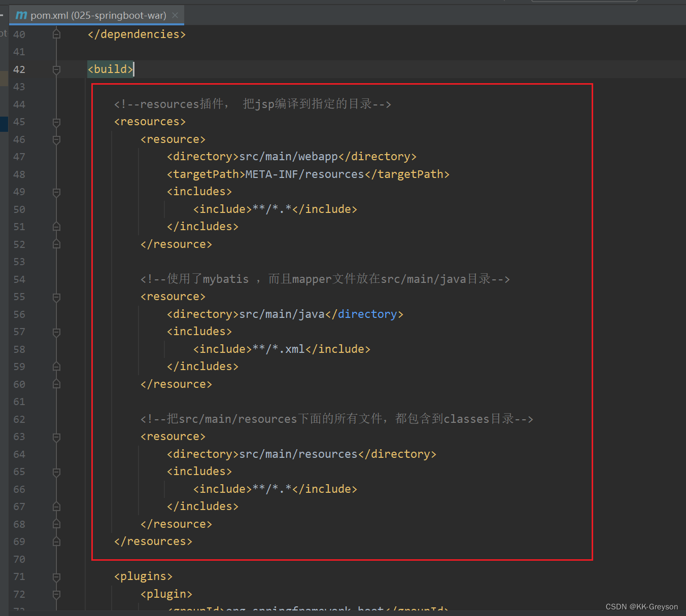Click the <resource> tag on line 63
The width and height of the screenshot is (686, 616).
(173, 437)
